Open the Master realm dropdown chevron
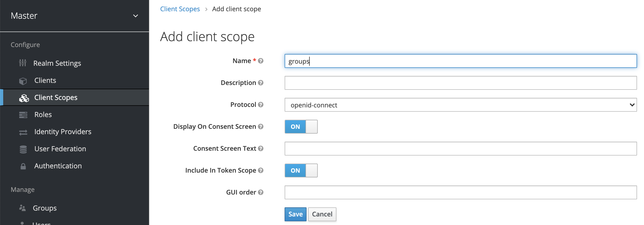Image resolution: width=644 pixels, height=225 pixels. (136, 16)
